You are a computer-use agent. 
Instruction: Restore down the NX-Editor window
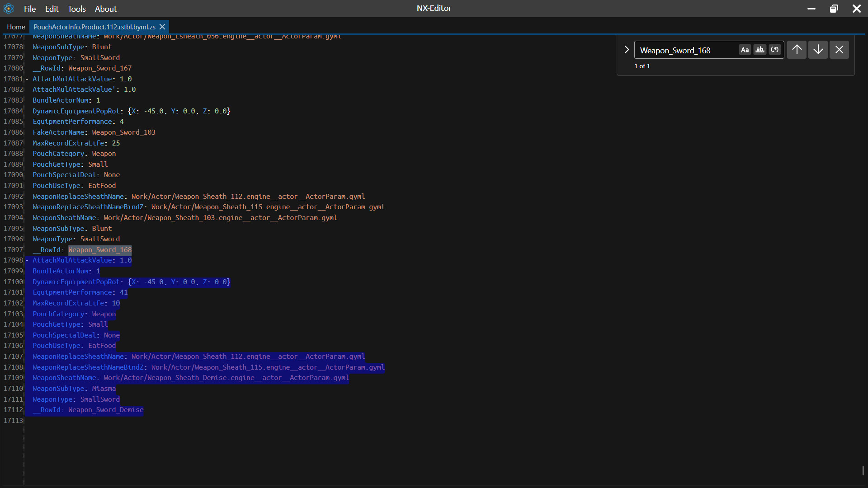834,9
